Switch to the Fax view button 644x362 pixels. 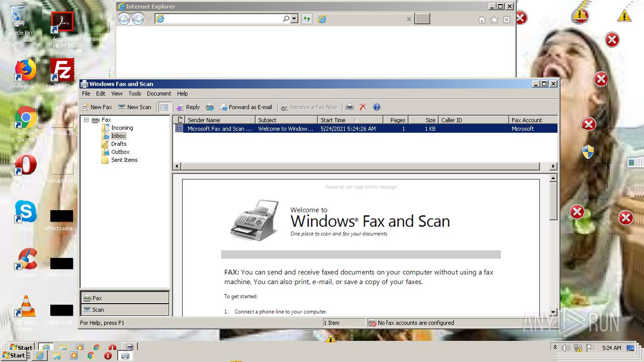(x=125, y=298)
